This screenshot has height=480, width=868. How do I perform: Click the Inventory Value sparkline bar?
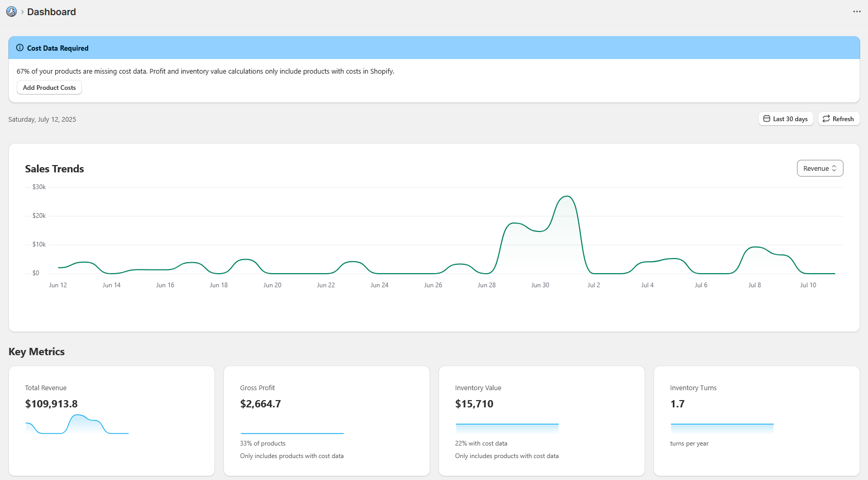tap(507, 428)
